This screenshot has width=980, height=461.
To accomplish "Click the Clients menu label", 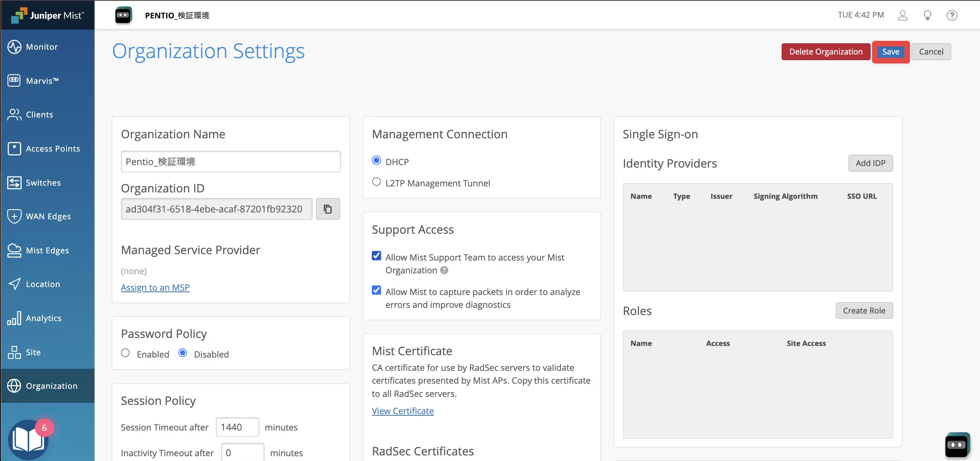I will [x=40, y=115].
